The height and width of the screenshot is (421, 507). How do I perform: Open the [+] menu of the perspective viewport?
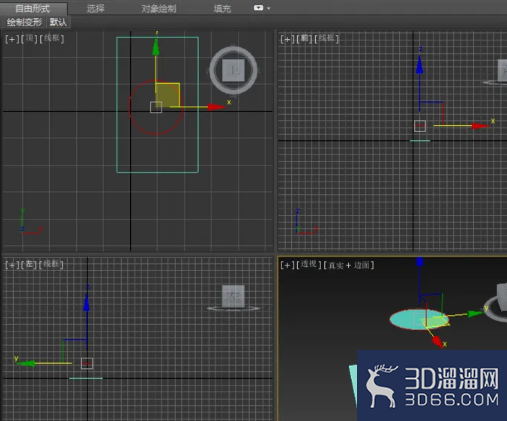coord(287,265)
